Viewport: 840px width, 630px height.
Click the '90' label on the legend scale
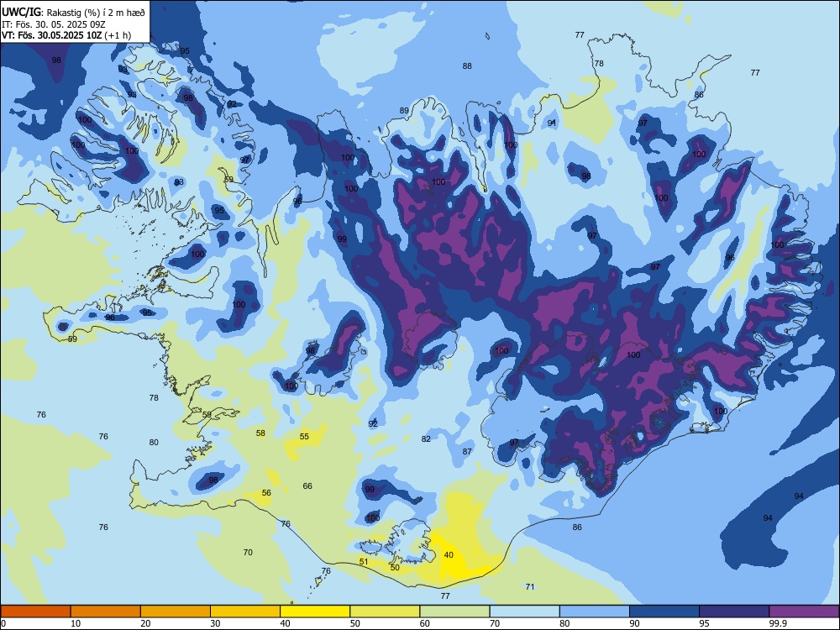coord(634,623)
